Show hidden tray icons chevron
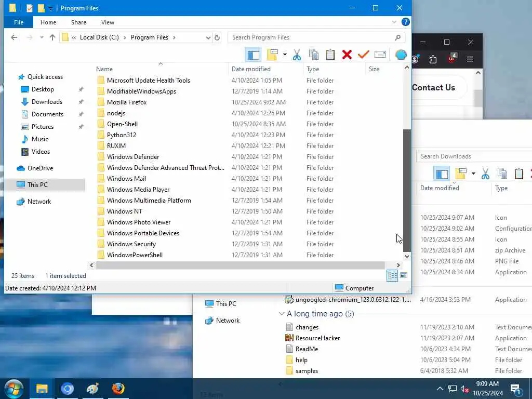 tap(440, 389)
